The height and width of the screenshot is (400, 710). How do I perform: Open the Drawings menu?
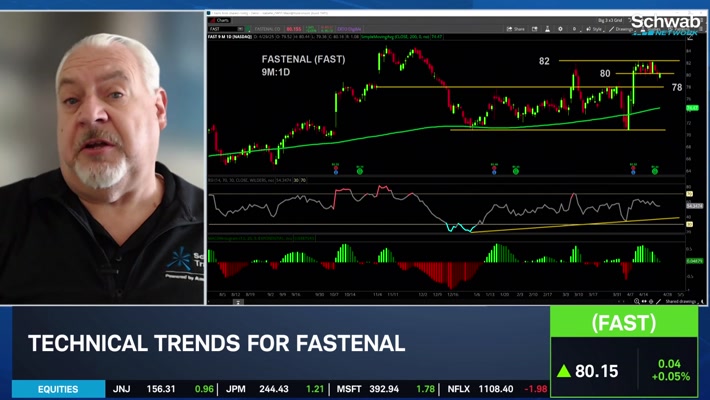pyautogui.click(x=621, y=29)
